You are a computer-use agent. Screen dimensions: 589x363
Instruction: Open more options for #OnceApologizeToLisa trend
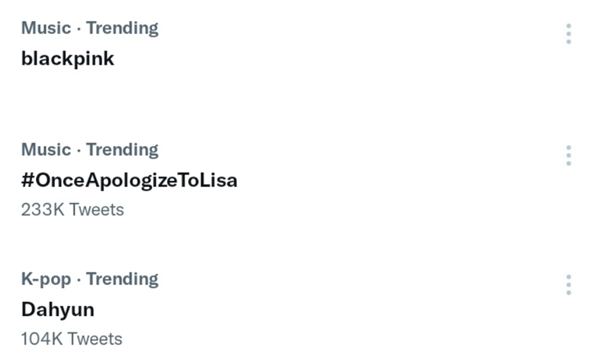(568, 156)
